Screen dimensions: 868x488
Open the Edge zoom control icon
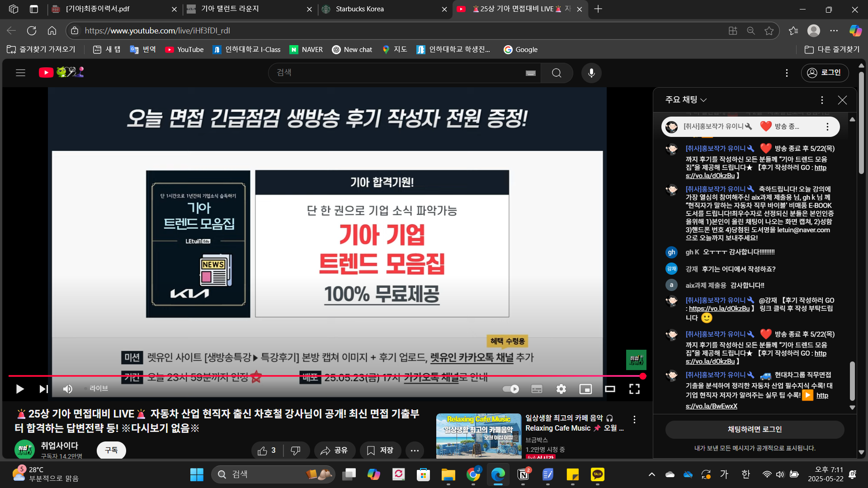[x=751, y=31]
